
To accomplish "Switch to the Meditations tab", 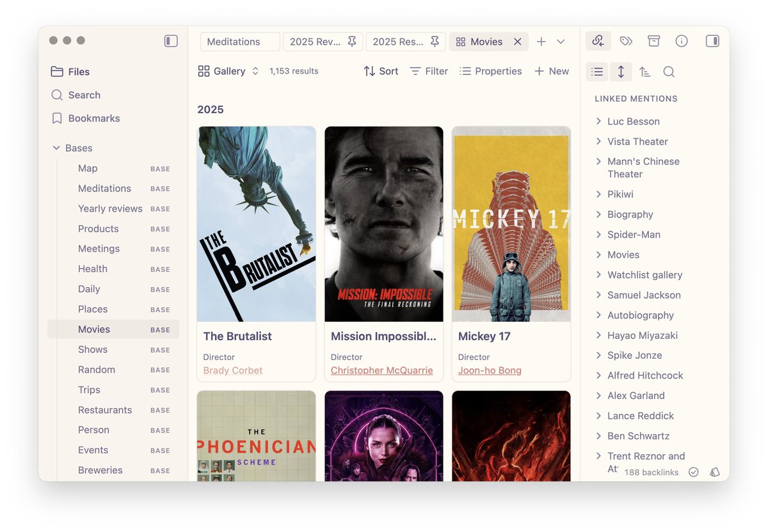I will (x=240, y=42).
